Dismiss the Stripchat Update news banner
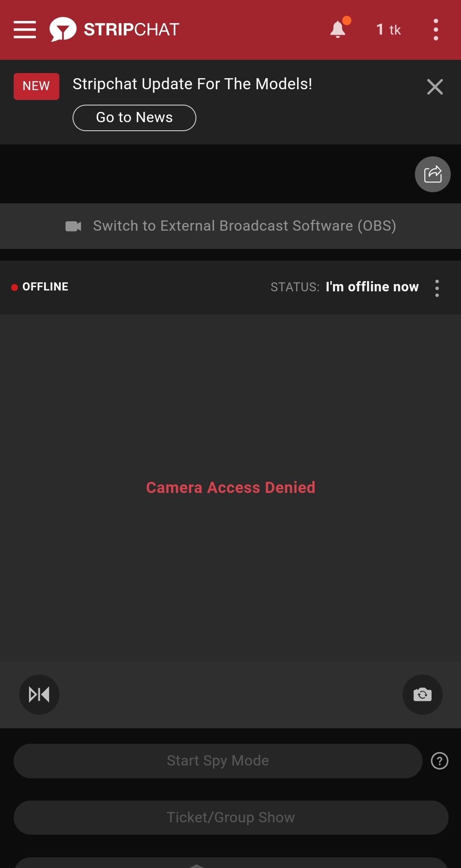Screen dimensions: 461x868 (435, 87)
